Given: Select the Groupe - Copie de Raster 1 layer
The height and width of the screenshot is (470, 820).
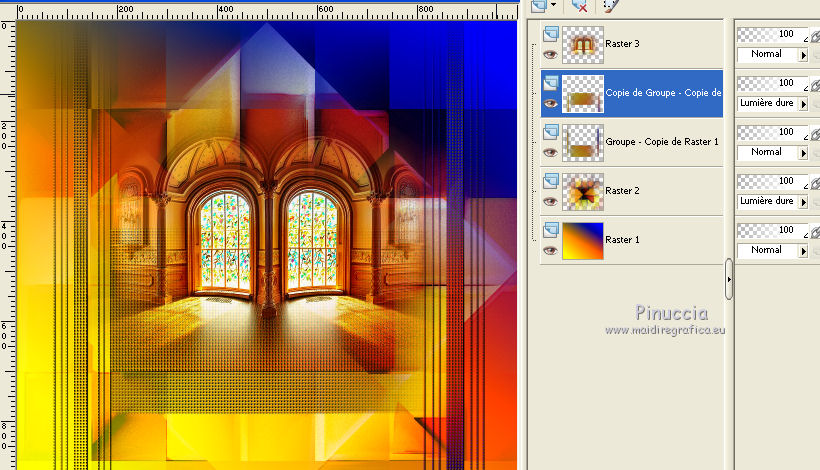Looking at the screenshot, I should click(x=662, y=142).
